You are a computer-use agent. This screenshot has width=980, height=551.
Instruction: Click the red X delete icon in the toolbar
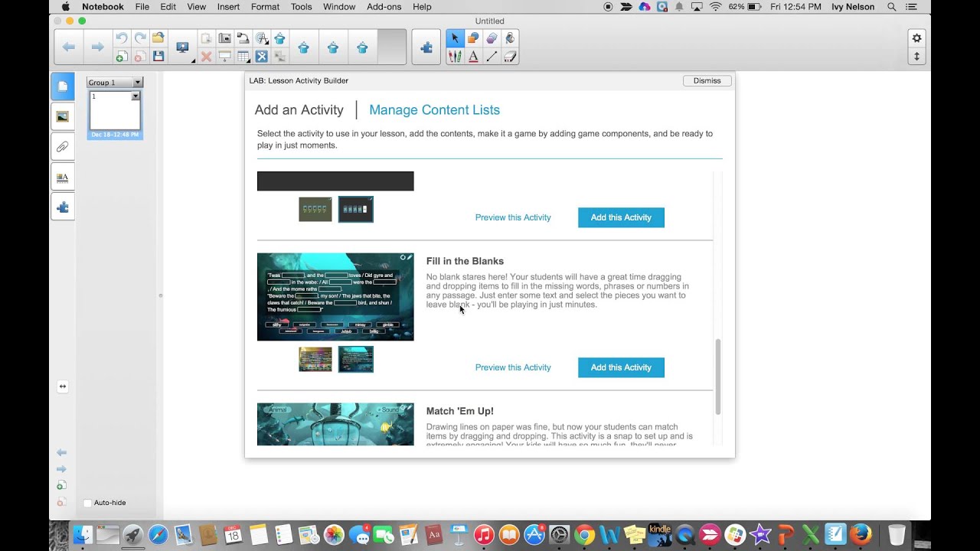206,57
